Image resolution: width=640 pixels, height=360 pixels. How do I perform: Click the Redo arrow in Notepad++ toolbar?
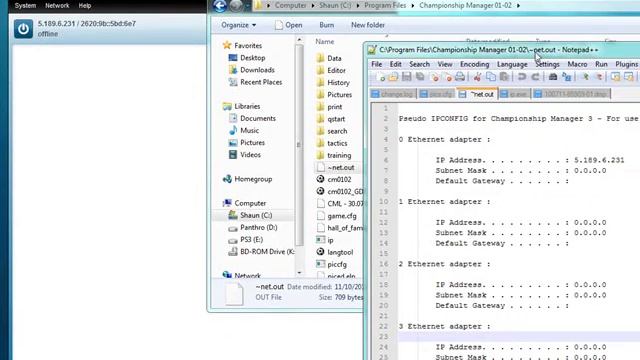coord(536,77)
